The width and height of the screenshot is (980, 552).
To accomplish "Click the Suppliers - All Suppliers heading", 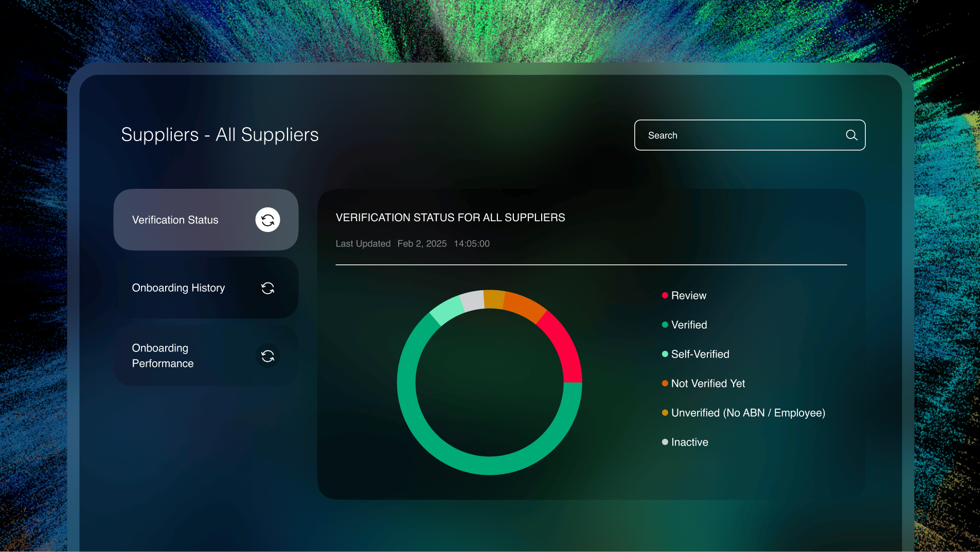I will (x=220, y=135).
